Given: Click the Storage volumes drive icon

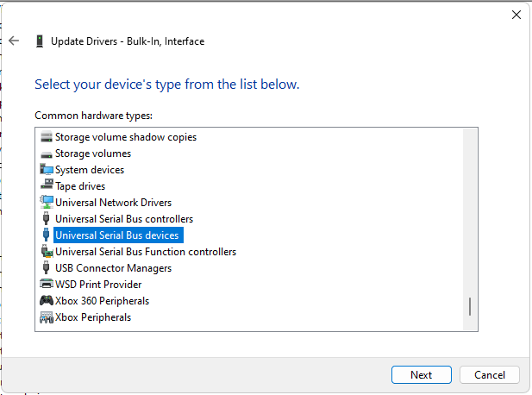Looking at the screenshot, I should pos(47,154).
